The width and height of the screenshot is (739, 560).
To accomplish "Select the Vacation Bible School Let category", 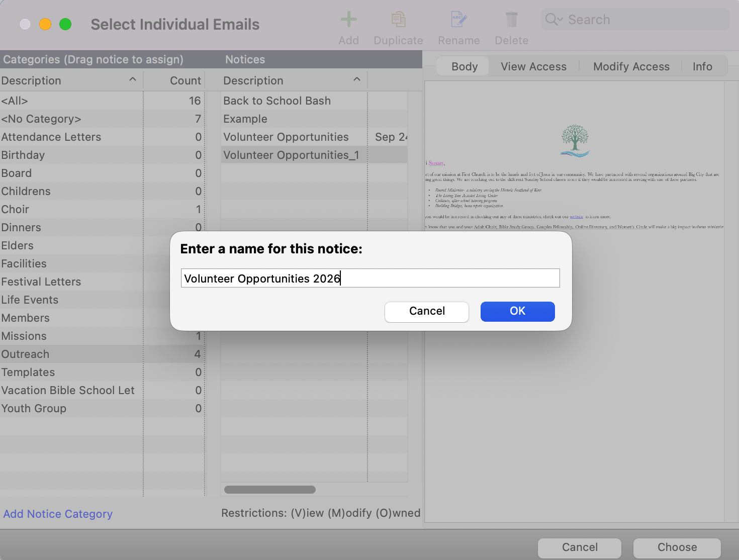I will pos(102,390).
